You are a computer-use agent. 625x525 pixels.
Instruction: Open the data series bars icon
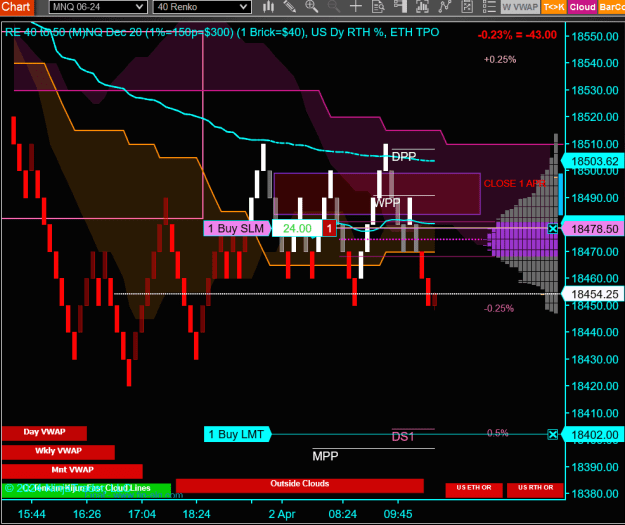tap(422, 7)
